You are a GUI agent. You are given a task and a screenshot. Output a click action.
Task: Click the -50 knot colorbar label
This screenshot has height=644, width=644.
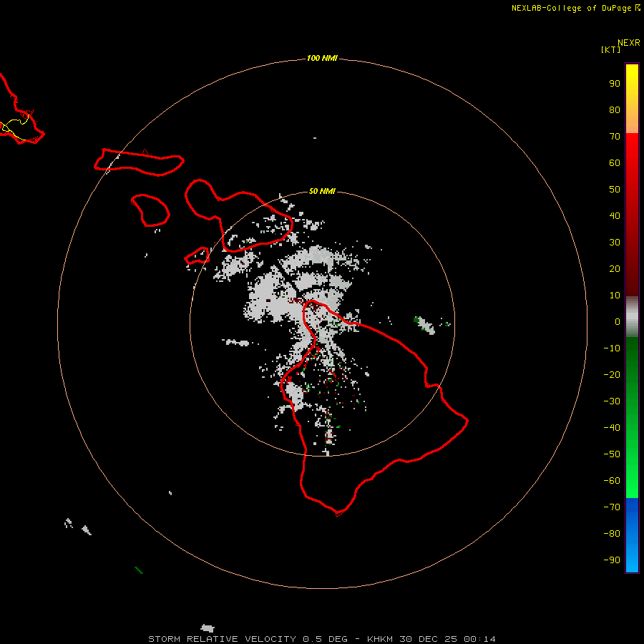(x=612, y=454)
